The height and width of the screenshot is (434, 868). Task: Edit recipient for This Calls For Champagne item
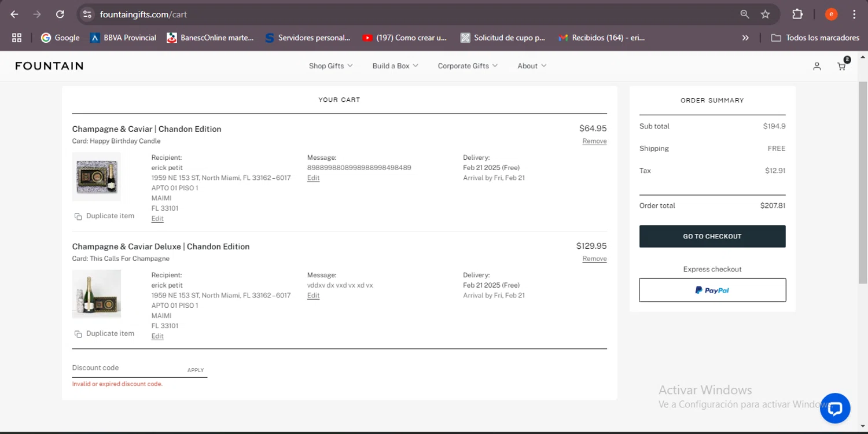(157, 336)
